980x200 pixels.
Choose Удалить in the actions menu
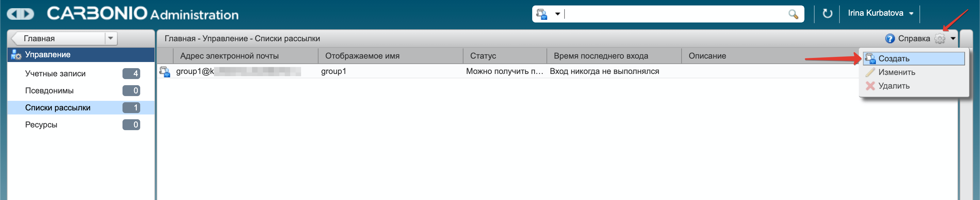[894, 86]
